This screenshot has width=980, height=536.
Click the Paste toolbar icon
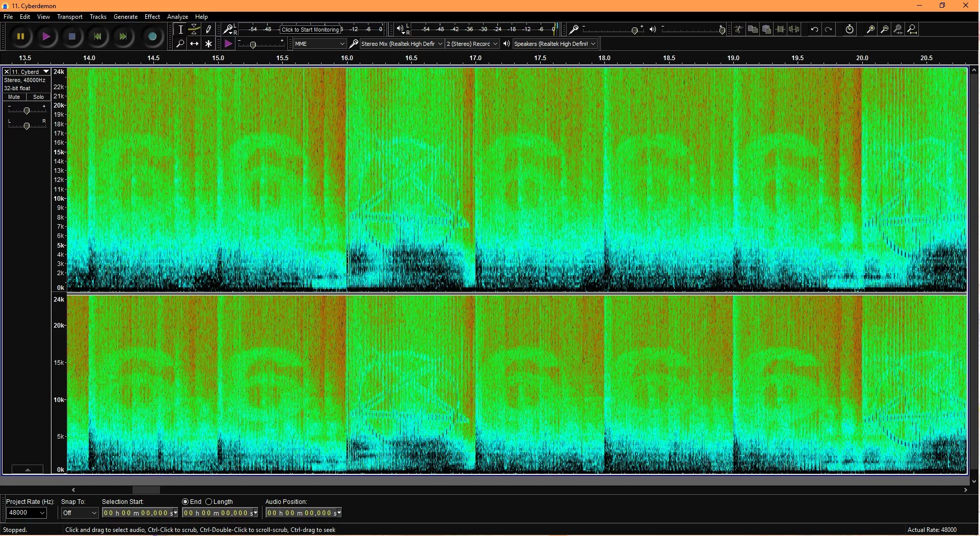[766, 29]
